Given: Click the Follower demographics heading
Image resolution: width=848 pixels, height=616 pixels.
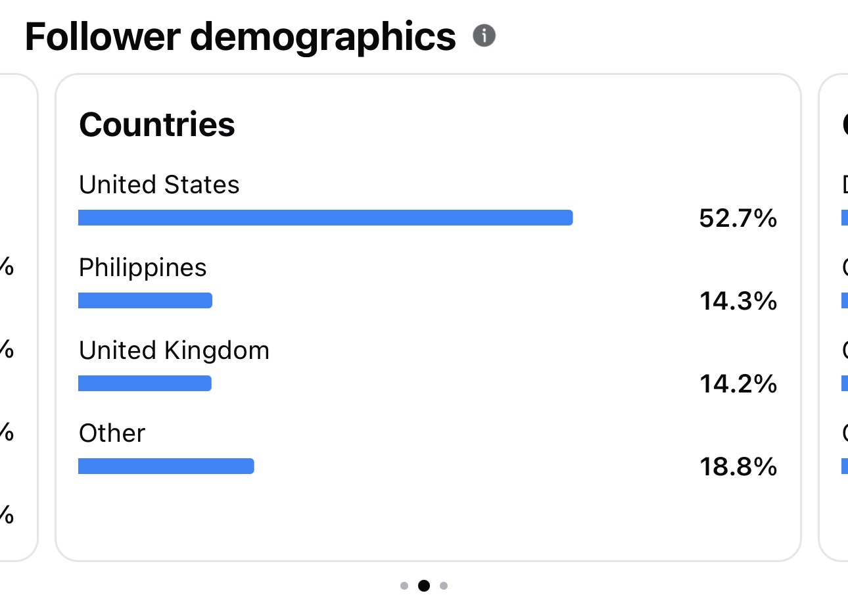Looking at the screenshot, I should click(x=240, y=37).
